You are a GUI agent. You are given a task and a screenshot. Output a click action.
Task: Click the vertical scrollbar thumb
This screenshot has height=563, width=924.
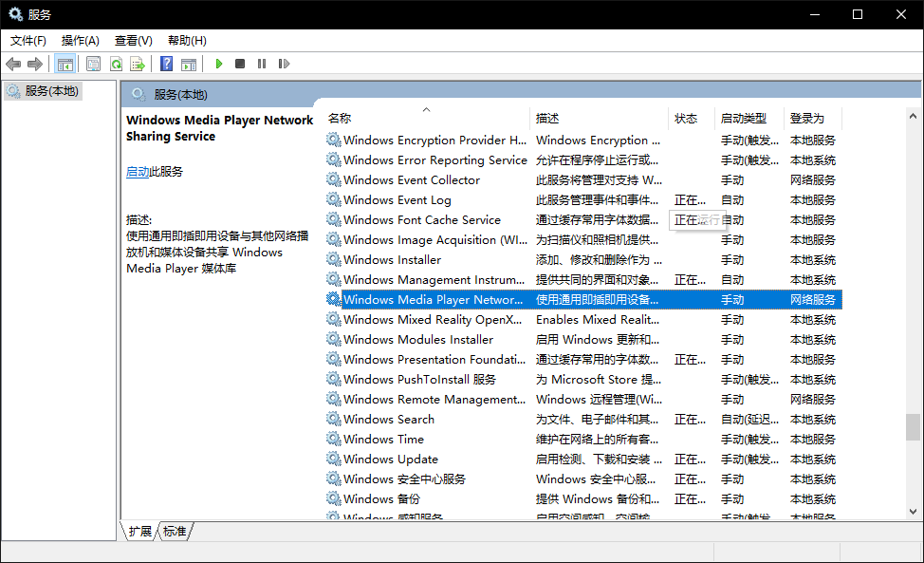913,427
